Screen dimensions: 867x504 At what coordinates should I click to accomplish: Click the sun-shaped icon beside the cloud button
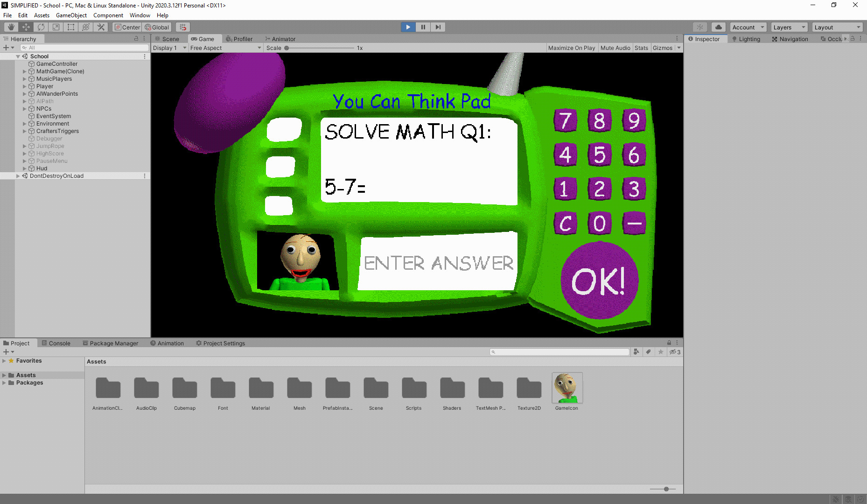coord(700,27)
